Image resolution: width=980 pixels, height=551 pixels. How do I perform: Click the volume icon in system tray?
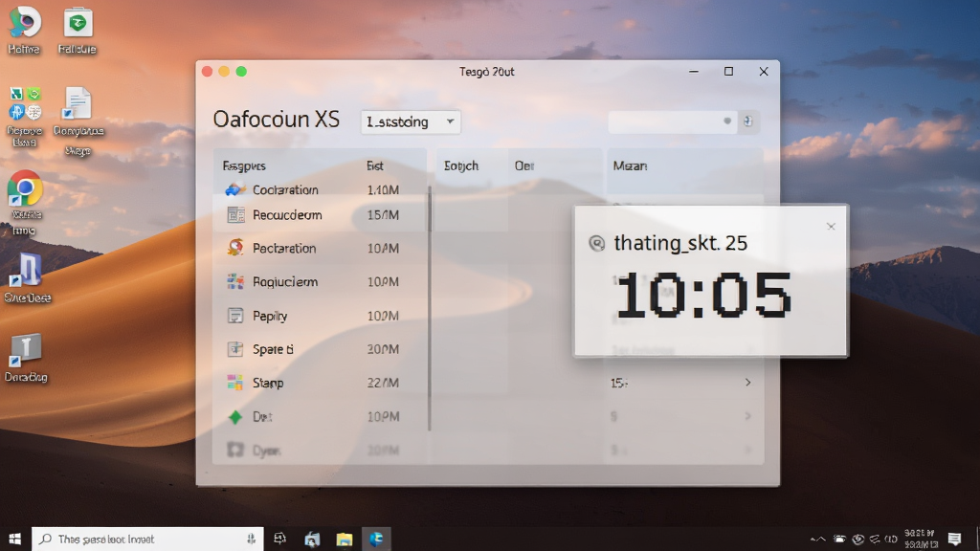click(x=891, y=539)
